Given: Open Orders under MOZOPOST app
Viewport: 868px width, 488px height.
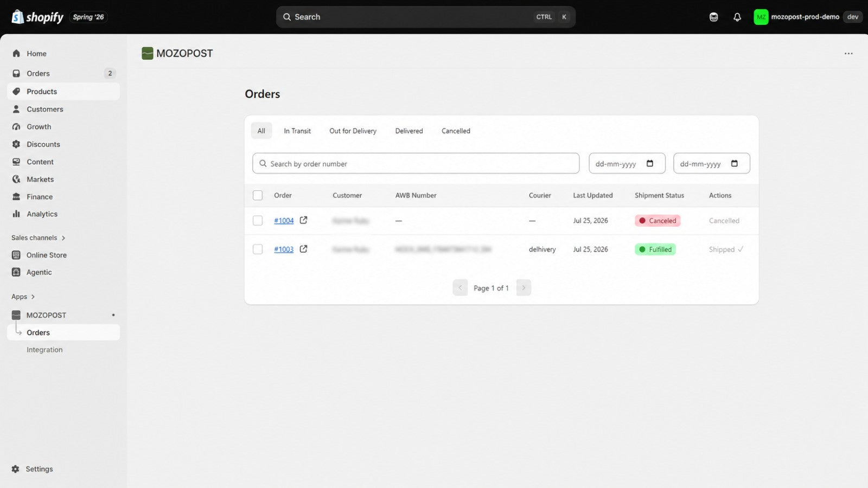Looking at the screenshot, I should (63, 332).
